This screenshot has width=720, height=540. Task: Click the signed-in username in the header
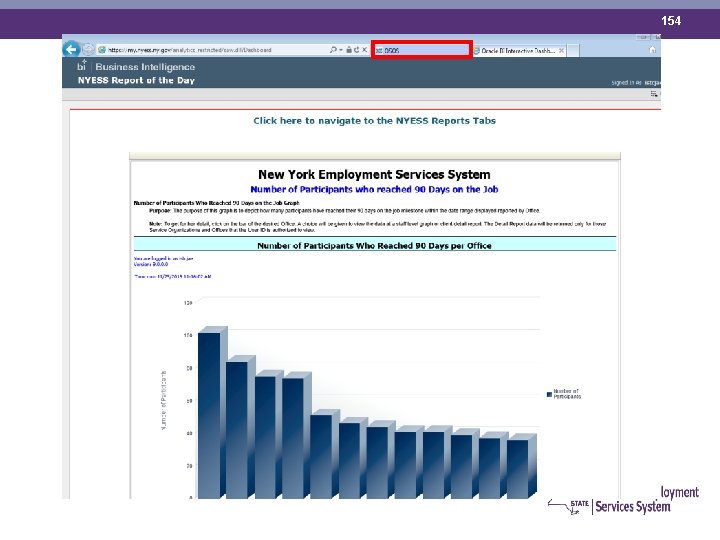(652, 83)
